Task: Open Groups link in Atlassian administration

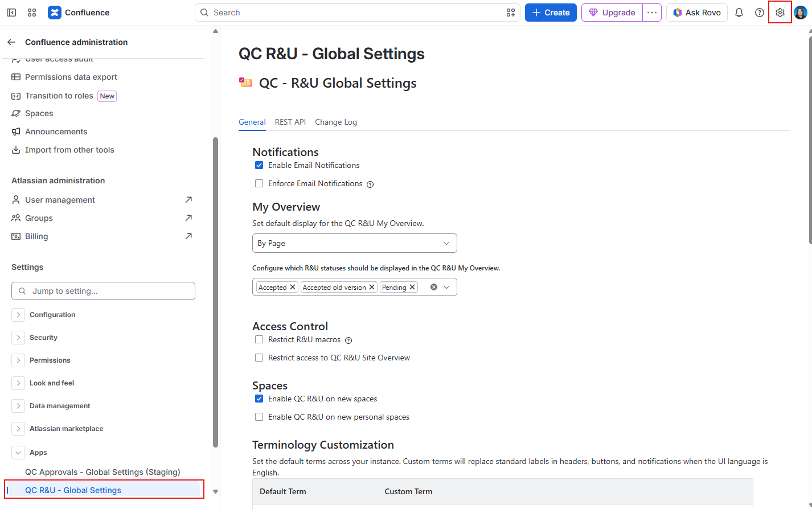Action: click(x=39, y=218)
